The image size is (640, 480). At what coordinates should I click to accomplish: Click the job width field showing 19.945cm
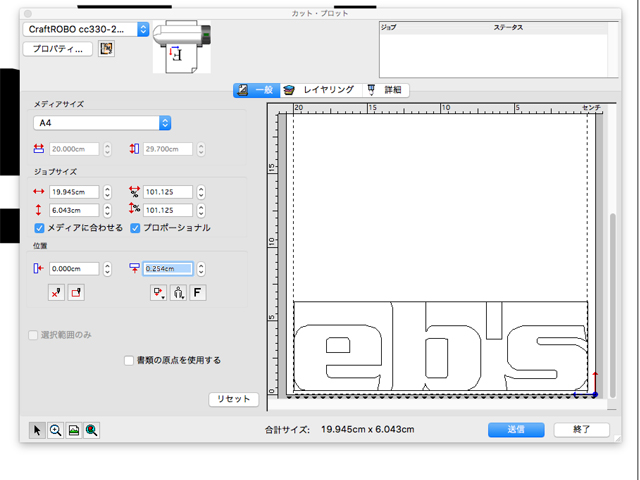coord(74,191)
